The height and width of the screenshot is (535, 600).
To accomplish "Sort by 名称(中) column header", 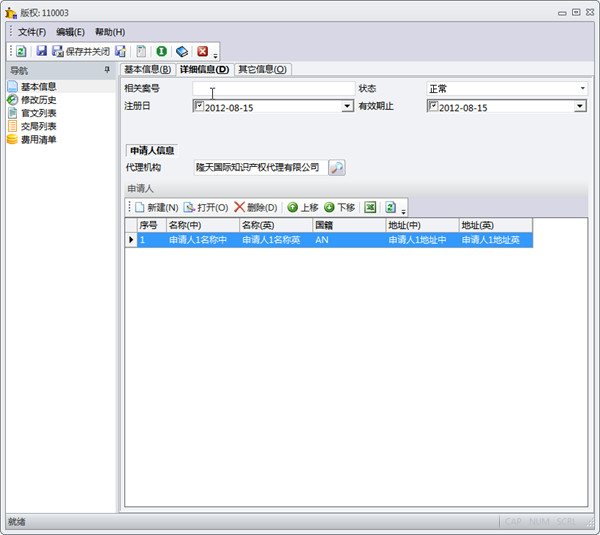I will pos(203,225).
